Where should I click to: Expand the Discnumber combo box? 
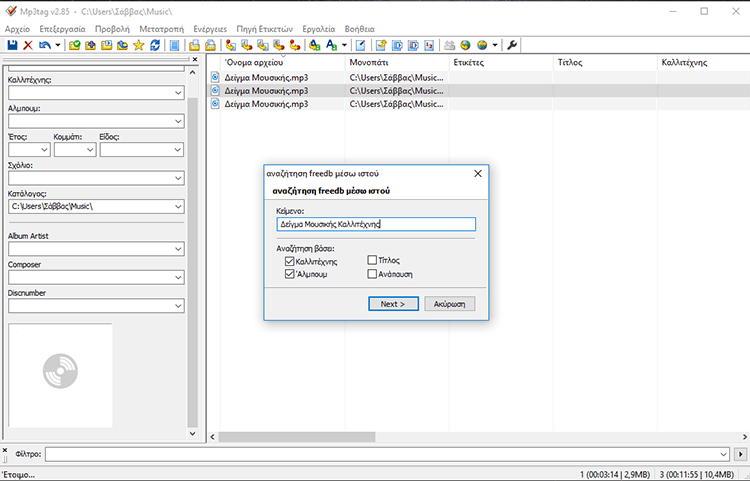178,306
